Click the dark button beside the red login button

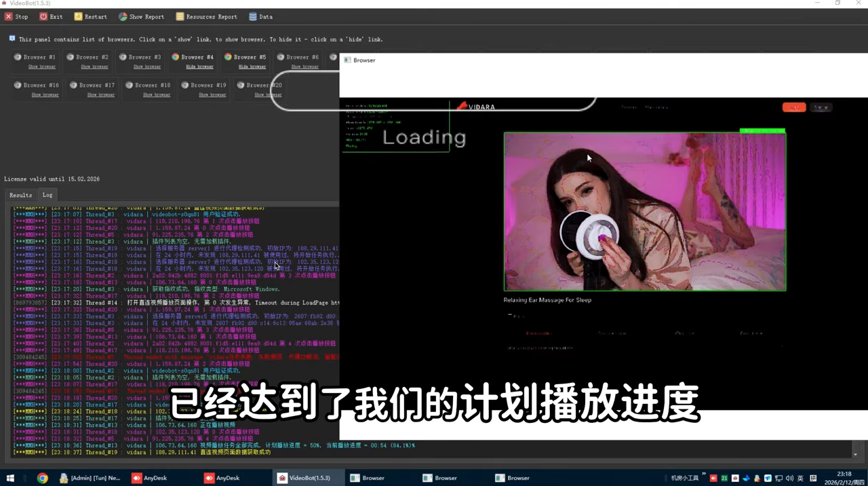point(821,107)
